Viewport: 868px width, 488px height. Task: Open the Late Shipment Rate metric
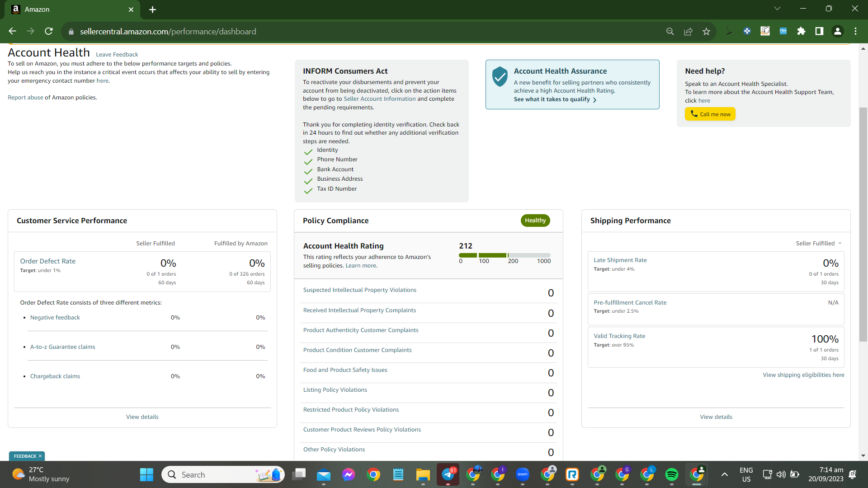[x=620, y=260]
